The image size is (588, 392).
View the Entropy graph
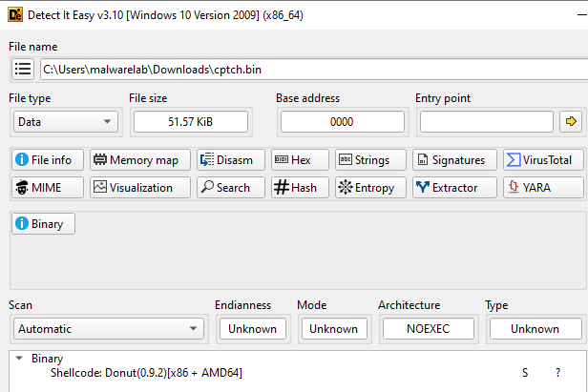click(x=370, y=188)
